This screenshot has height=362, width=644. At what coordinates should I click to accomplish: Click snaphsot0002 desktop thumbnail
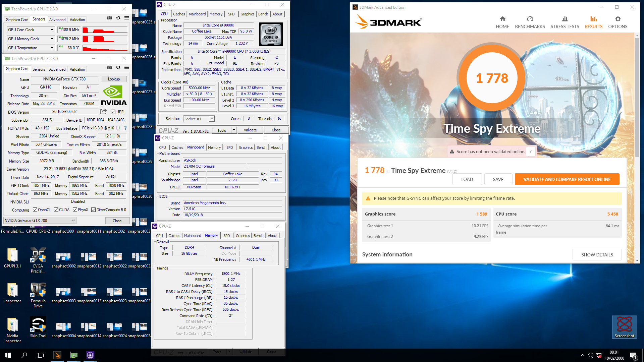click(x=63, y=260)
